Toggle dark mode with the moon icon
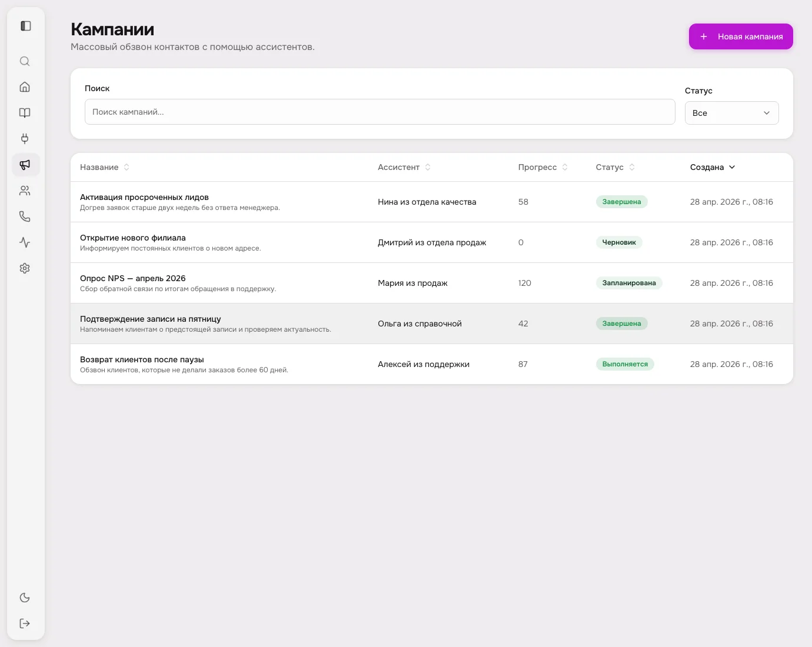The width and height of the screenshot is (812, 647). [x=25, y=597]
